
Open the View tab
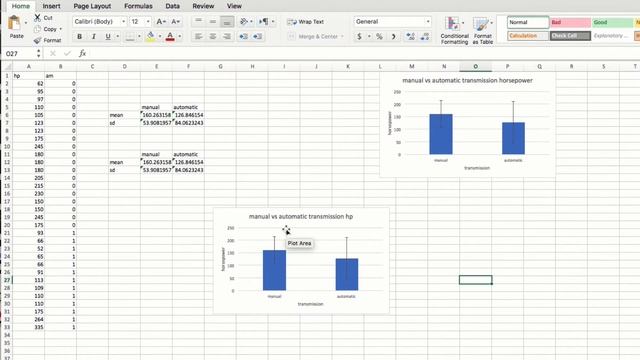234,6
